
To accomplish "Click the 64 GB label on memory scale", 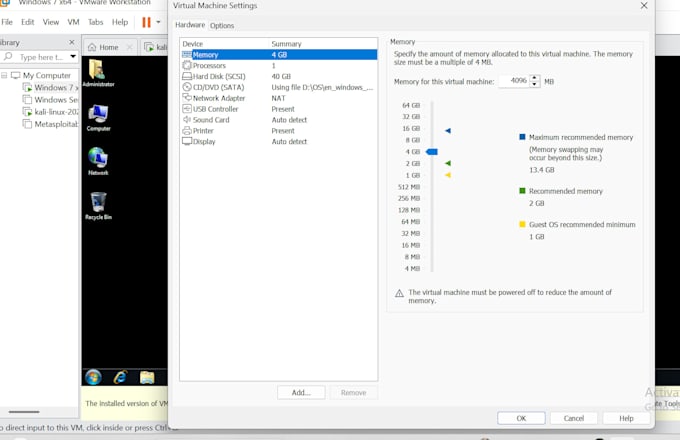I will click(411, 105).
